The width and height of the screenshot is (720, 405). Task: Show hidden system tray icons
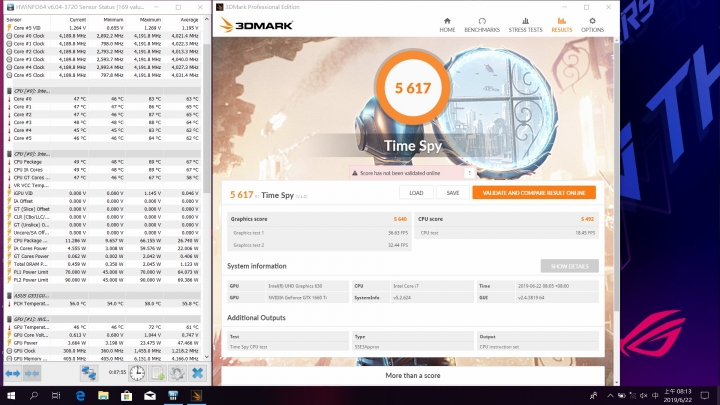(x=610, y=395)
